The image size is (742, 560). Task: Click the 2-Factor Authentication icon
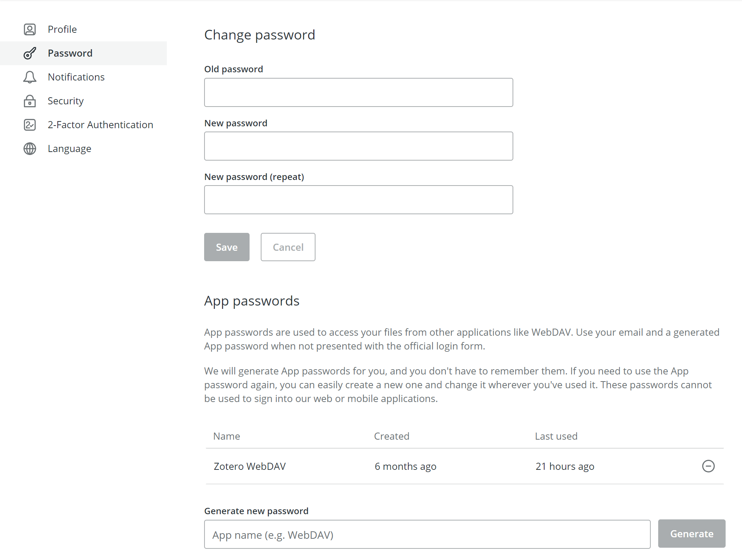click(x=30, y=125)
